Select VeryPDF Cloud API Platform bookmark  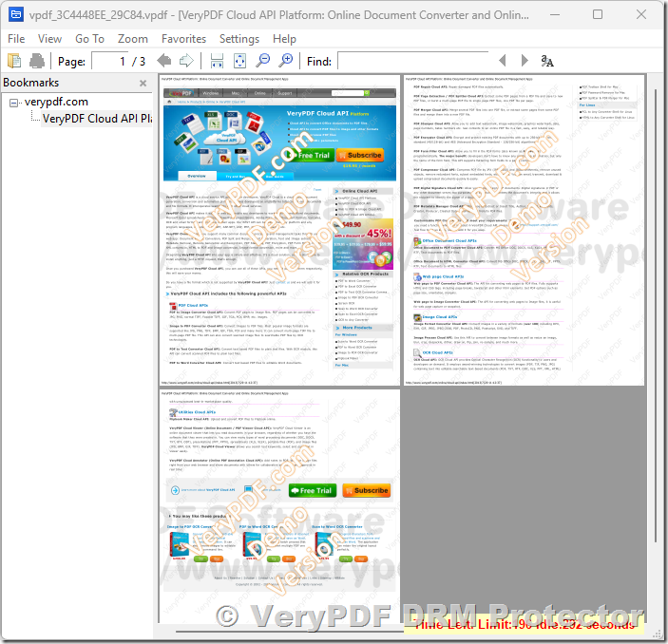point(97,118)
